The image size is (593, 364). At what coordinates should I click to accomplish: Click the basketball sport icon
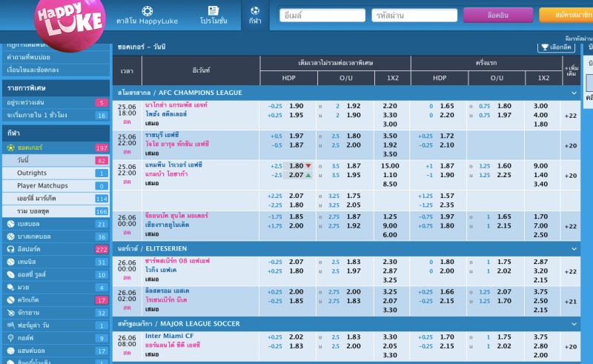click(x=10, y=236)
